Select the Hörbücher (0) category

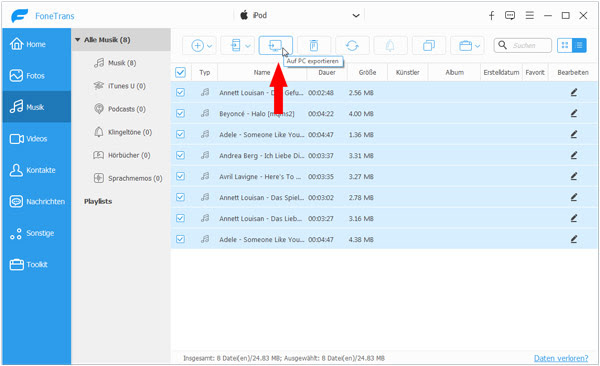122,155
